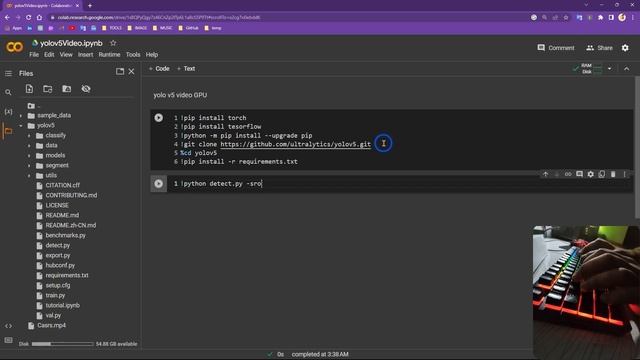This screenshot has width=640, height=360.
Task: Select requirements.txt in file tree
Action: pyautogui.click(x=67, y=276)
